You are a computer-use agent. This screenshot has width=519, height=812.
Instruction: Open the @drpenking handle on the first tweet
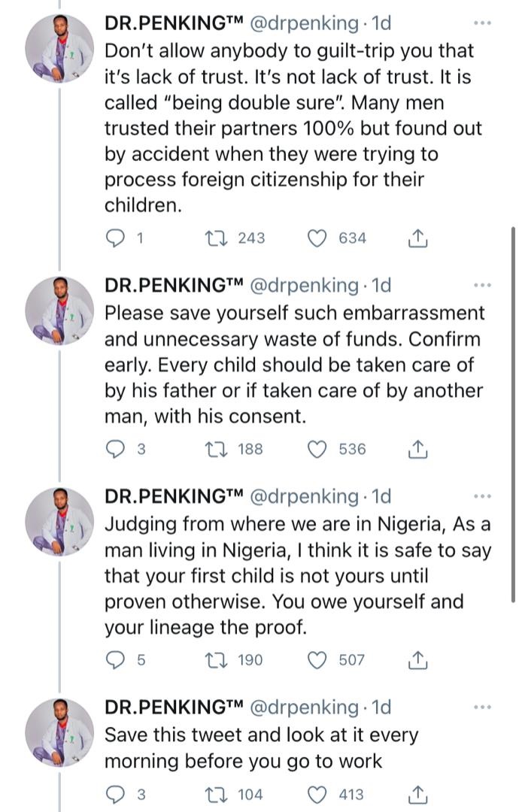(303, 23)
